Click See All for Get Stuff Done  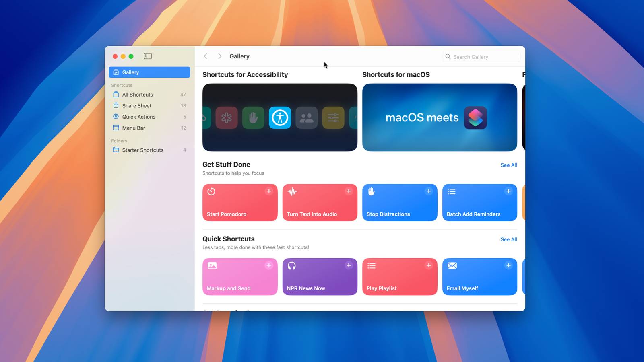tap(508, 165)
